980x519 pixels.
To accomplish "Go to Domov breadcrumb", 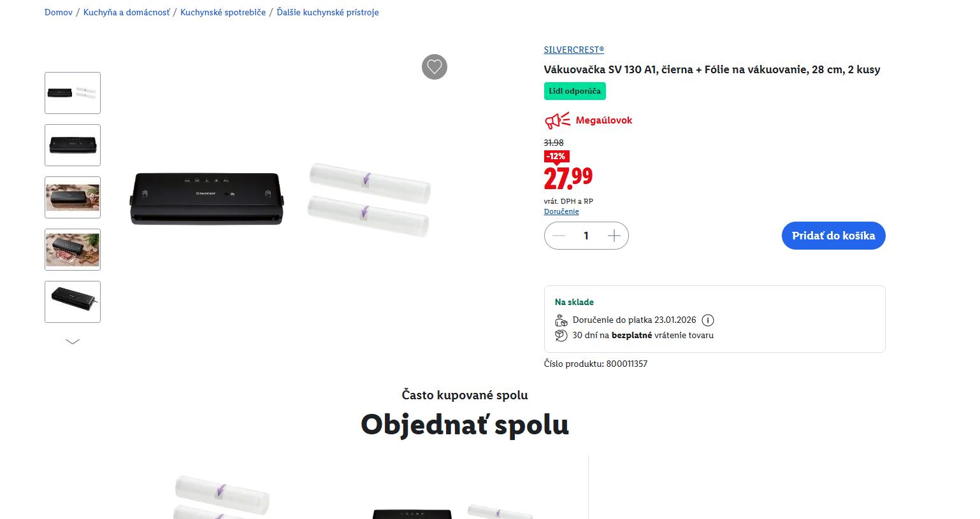I will point(59,12).
